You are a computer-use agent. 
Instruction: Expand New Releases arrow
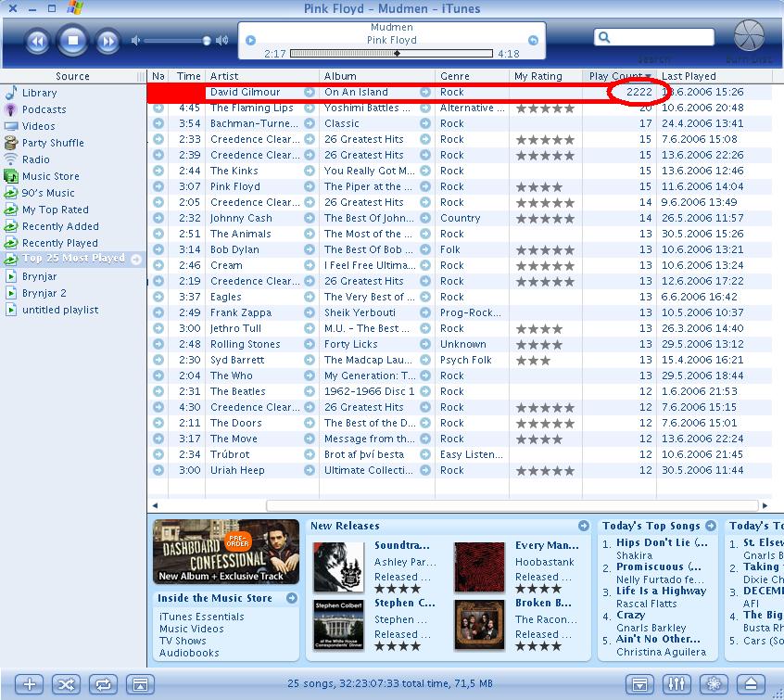coord(584,526)
